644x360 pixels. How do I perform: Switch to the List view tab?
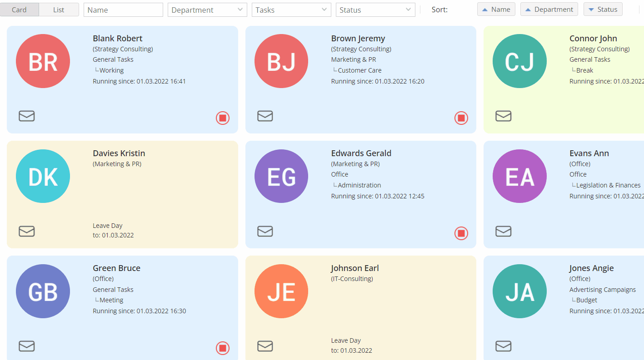[x=59, y=9]
